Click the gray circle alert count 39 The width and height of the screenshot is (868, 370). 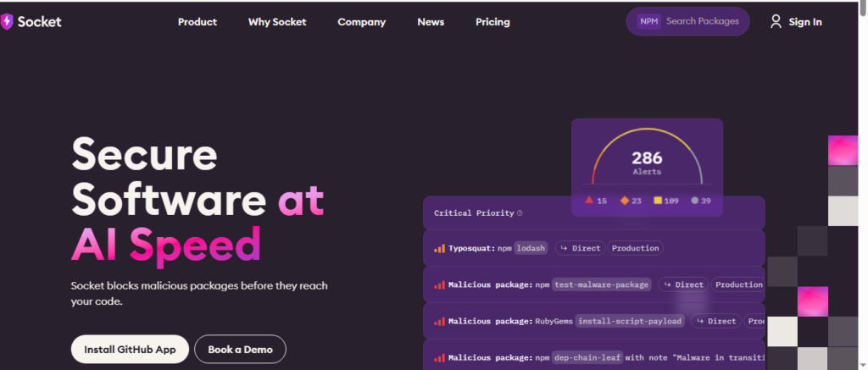pos(701,200)
